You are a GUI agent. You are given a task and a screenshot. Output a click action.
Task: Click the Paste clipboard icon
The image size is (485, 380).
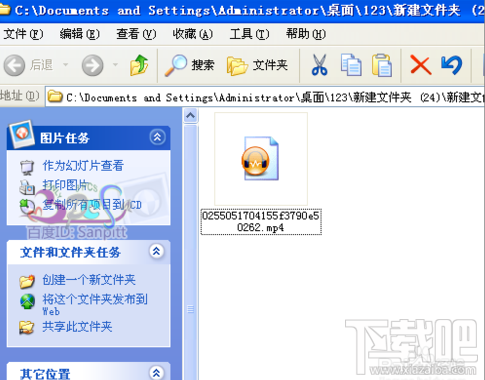pyautogui.click(x=382, y=65)
